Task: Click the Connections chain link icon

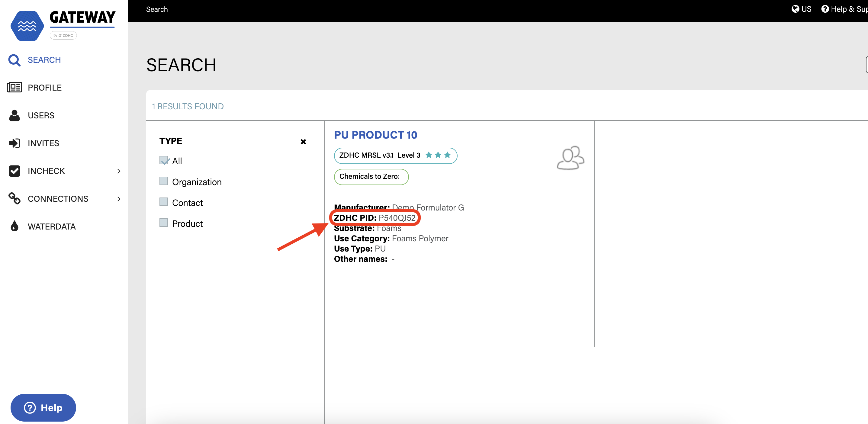Action: pos(14,198)
